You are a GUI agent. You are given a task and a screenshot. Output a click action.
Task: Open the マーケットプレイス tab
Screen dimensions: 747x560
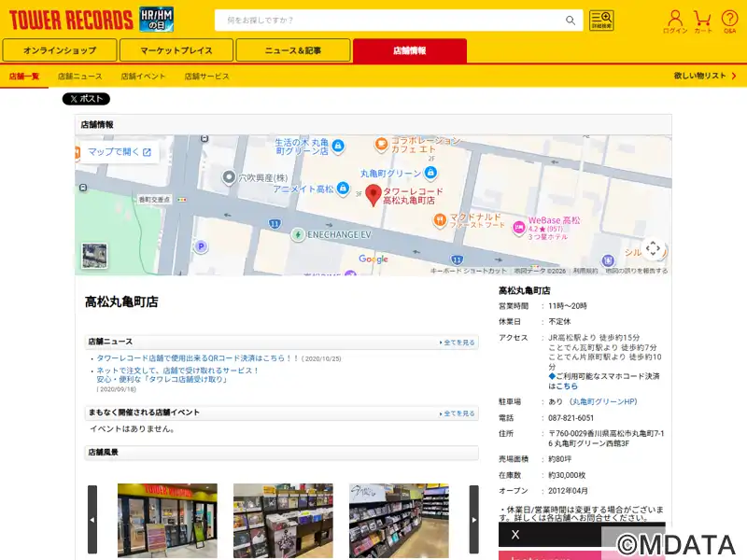tap(176, 50)
